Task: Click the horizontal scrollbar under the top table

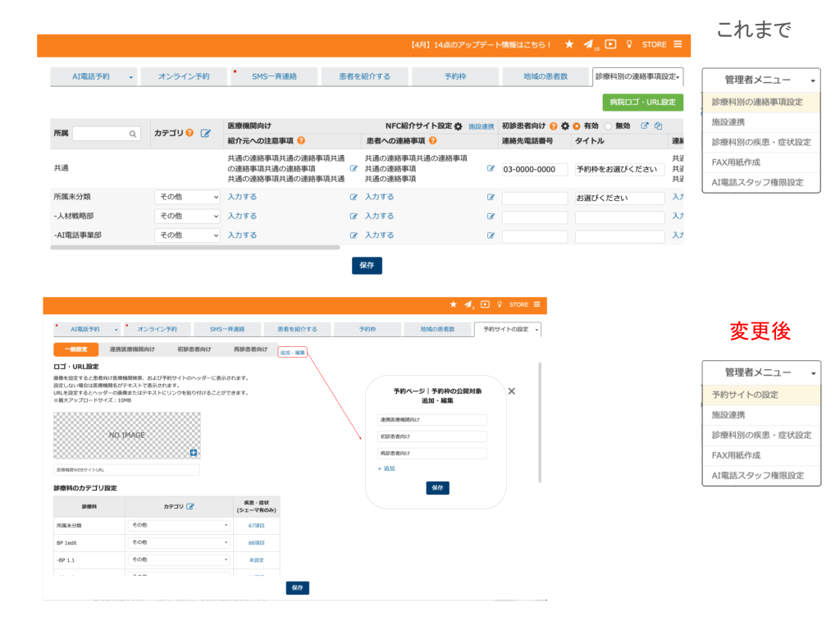Action: pyautogui.click(x=195, y=247)
